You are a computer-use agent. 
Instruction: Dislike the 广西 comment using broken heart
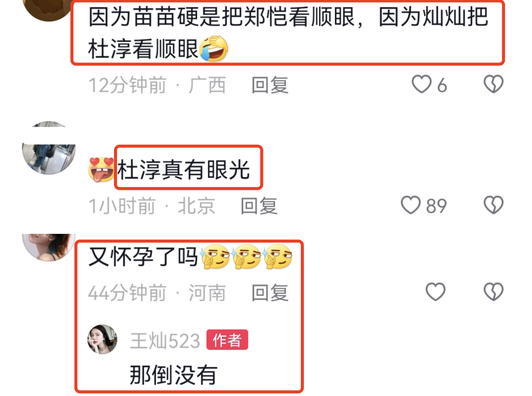click(x=493, y=84)
